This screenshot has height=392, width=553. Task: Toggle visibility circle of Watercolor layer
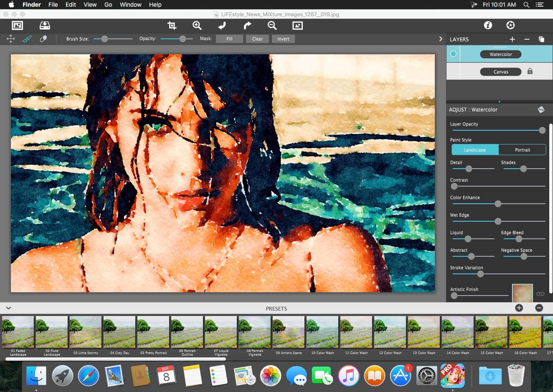click(453, 54)
